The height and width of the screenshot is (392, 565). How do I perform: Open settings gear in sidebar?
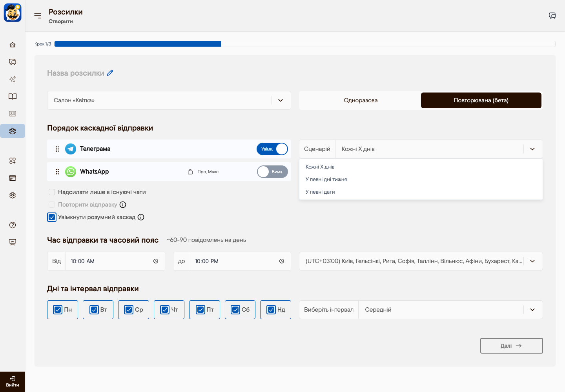[x=13, y=195]
